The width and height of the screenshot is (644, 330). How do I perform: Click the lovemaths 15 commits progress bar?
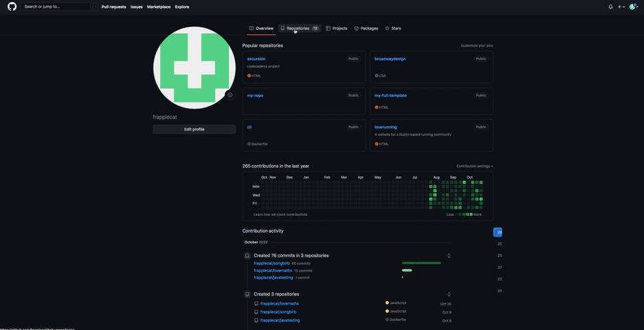(x=407, y=270)
